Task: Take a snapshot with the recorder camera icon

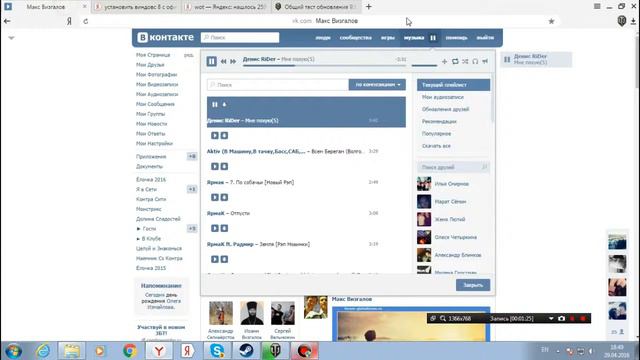Action: pos(562,318)
